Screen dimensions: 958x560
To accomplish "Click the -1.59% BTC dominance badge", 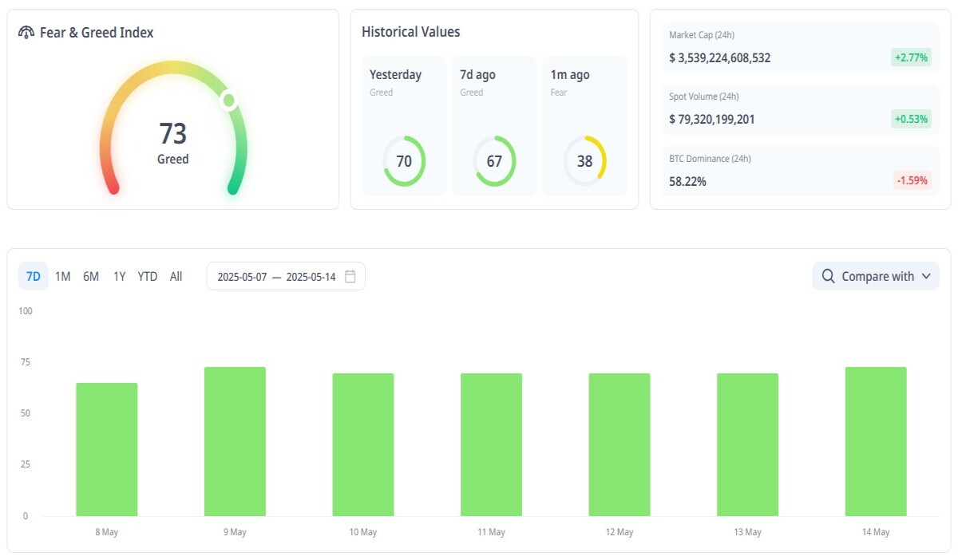I will click(912, 180).
